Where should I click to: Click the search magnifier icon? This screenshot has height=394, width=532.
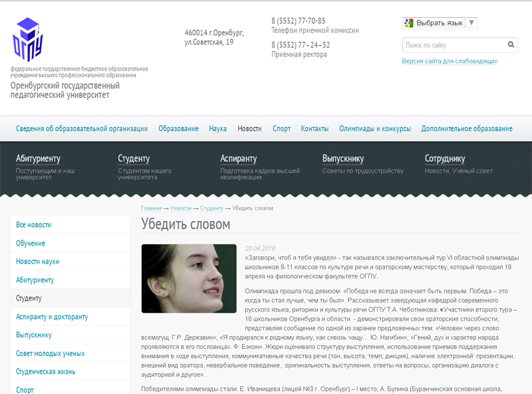point(511,45)
